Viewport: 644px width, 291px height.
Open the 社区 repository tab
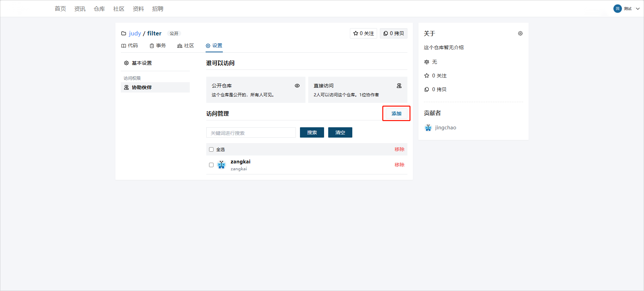pos(186,46)
